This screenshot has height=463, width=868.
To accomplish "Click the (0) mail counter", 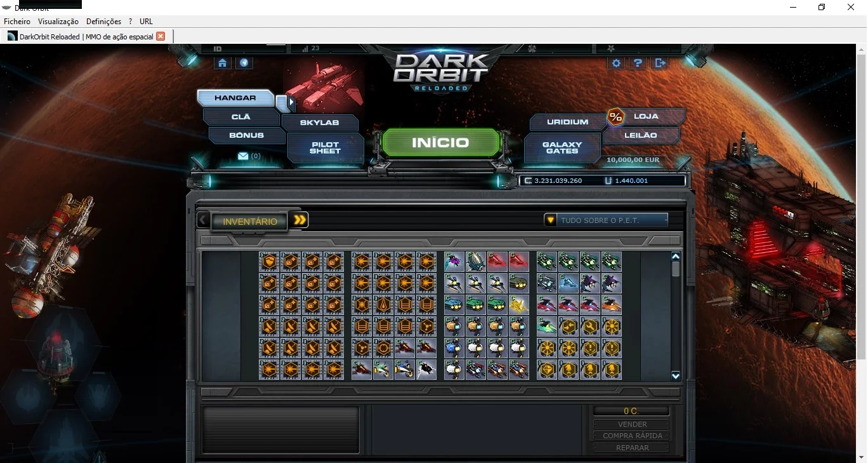I will [256, 156].
